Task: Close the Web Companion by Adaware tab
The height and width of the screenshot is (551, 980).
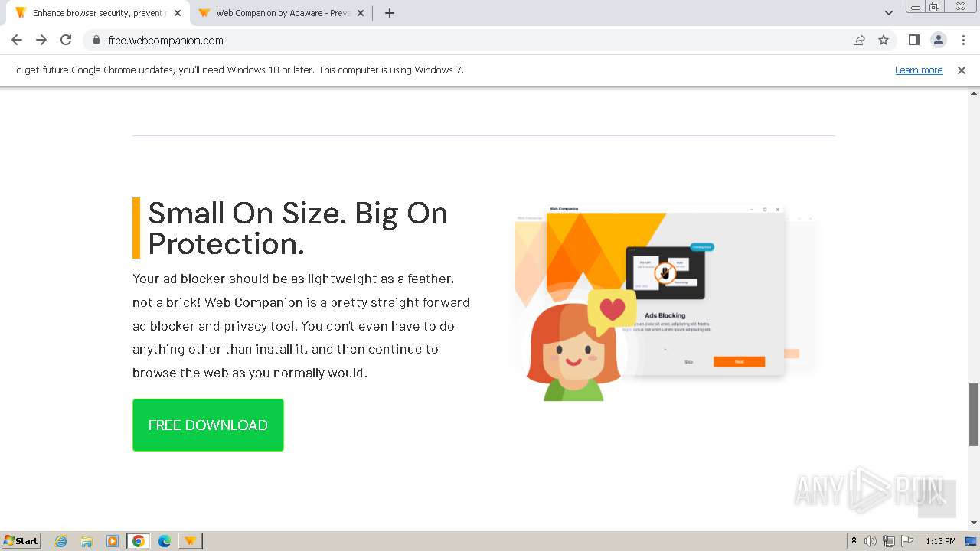Action: [361, 13]
